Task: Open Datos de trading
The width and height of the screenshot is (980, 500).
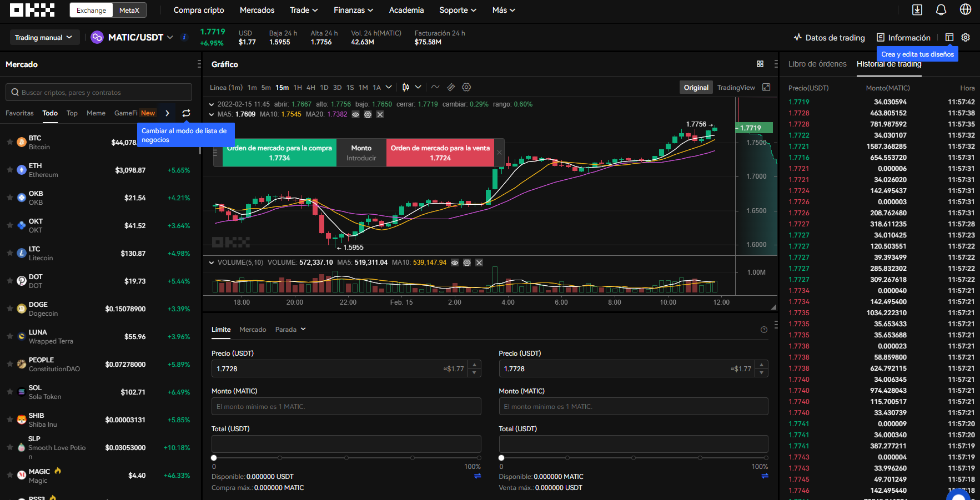Action: coord(829,38)
